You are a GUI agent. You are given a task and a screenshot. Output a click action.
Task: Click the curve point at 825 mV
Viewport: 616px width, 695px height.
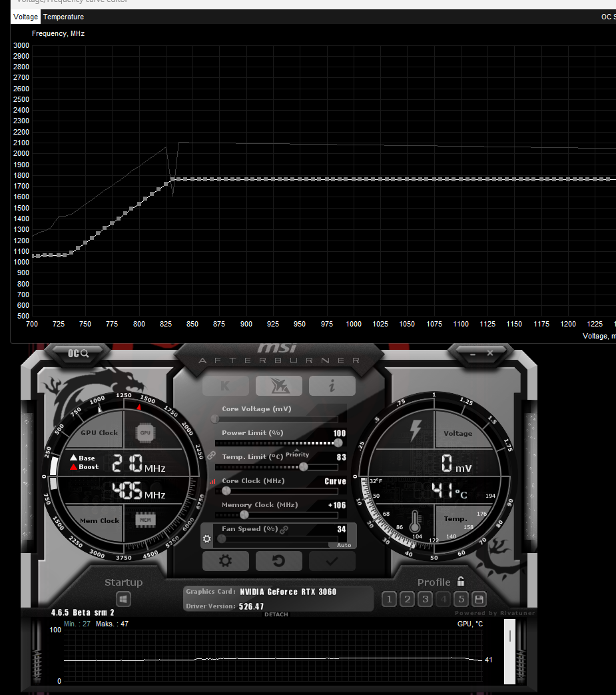tap(166, 184)
